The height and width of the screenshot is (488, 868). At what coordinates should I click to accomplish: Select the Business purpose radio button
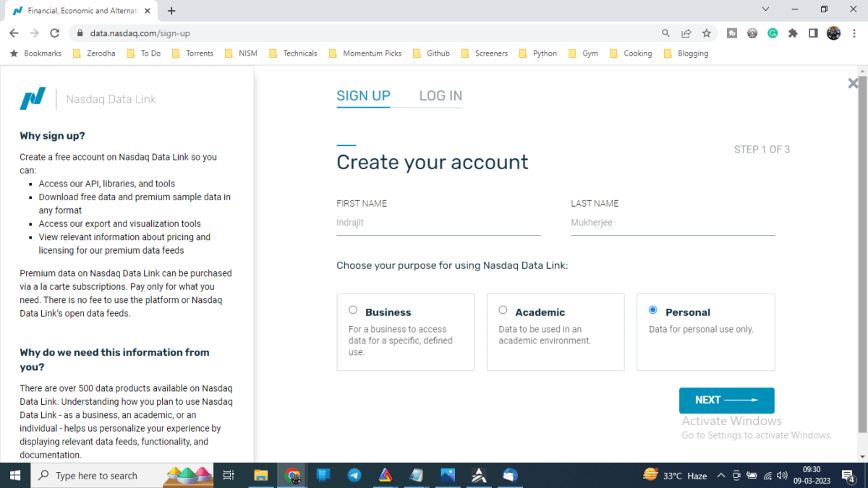point(353,310)
